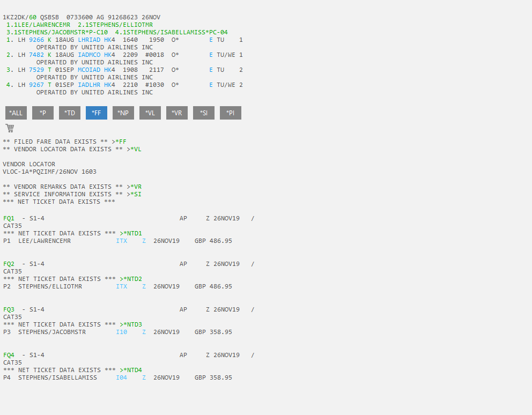Click segment number 3. in itinerary
Viewport: 532px width, 415px height.
tap(10, 70)
